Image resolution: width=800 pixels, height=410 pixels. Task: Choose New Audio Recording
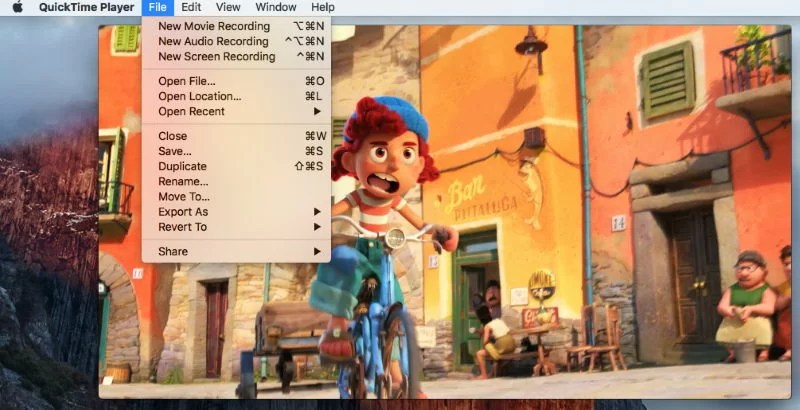pos(236,41)
